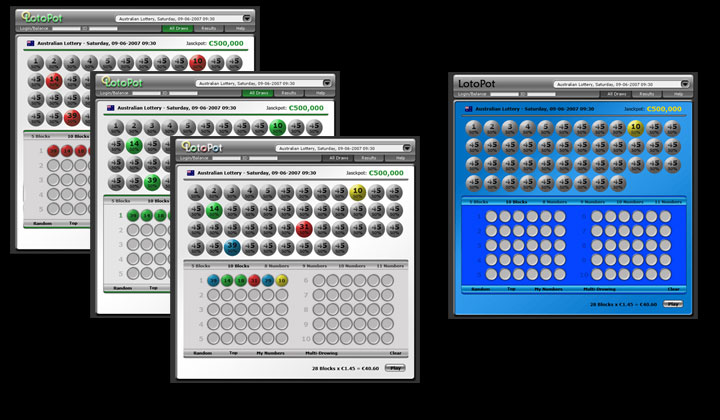Click LotoPot title text in blue window
The height and width of the screenshot is (420, 720).
(x=477, y=84)
